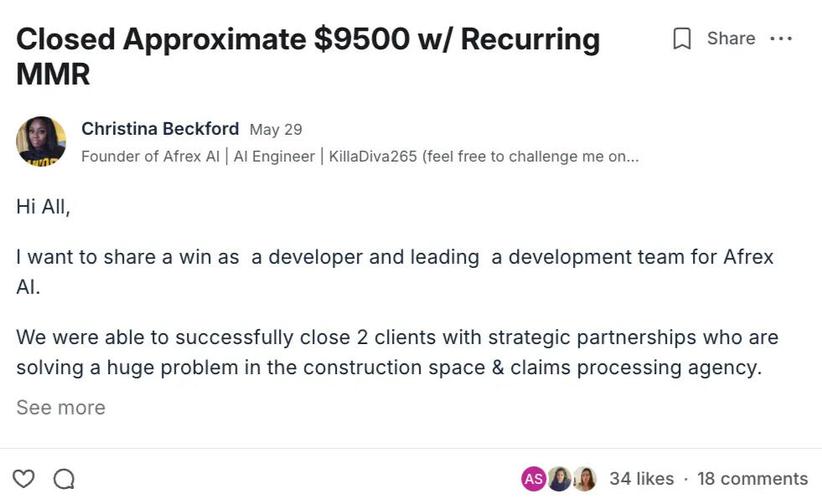Click the May 29 post date
This screenshot has height=504, width=822.
point(276,130)
